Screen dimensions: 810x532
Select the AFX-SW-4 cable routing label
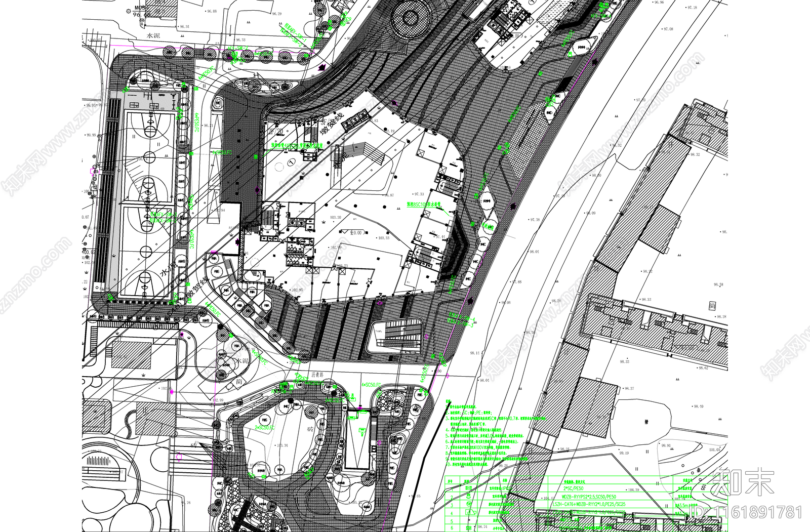(462, 316)
